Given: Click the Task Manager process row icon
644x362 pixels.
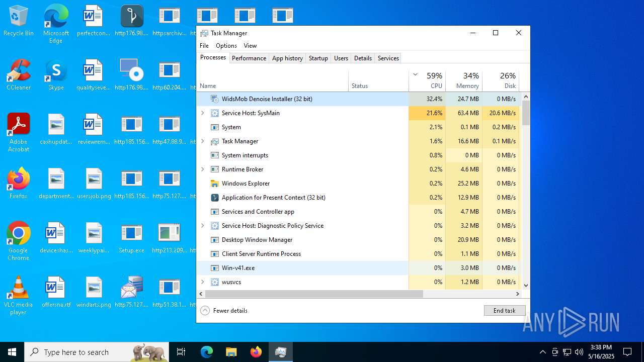Looking at the screenshot, I should pyautogui.click(x=215, y=141).
